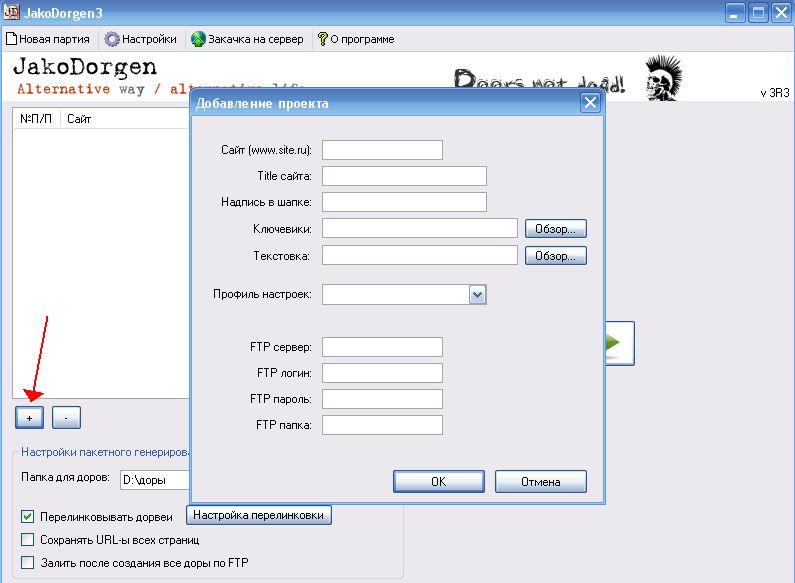Click the skull mohawk logo image

(x=664, y=78)
